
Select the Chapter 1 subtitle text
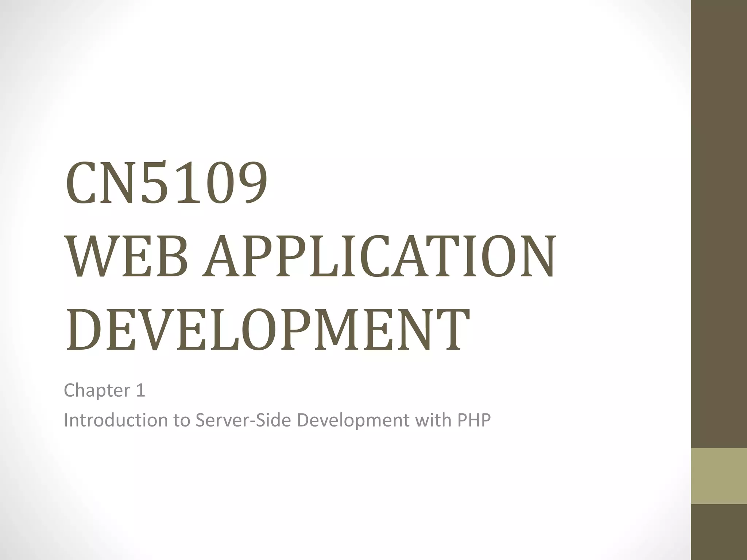point(104,390)
